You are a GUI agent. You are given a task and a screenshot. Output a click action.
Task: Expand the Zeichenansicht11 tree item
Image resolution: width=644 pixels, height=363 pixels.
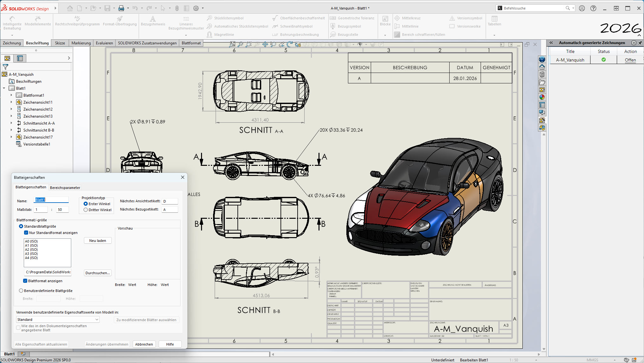[x=11, y=102]
